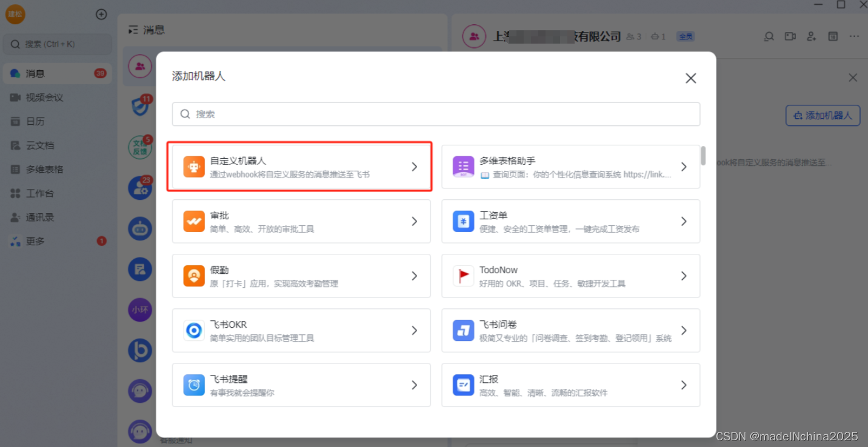This screenshot has height=447, width=868.
Task: Click the 飞书问卷 survey icon
Action: 464,330
